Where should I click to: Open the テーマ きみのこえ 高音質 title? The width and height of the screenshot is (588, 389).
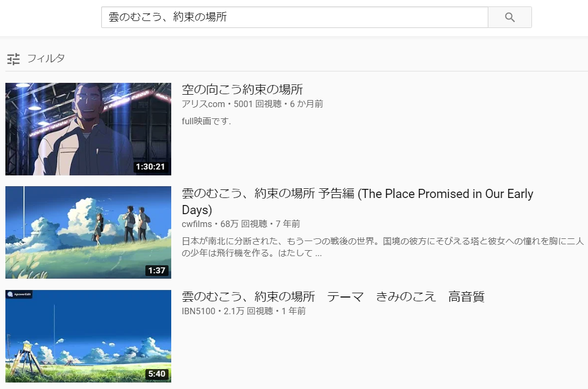(x=333, y=297)
